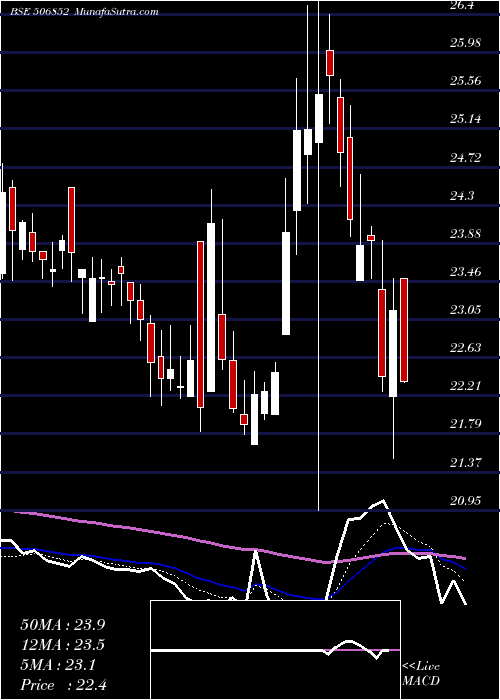Click inside the MACD inset chart box

(x=275, y=650)
